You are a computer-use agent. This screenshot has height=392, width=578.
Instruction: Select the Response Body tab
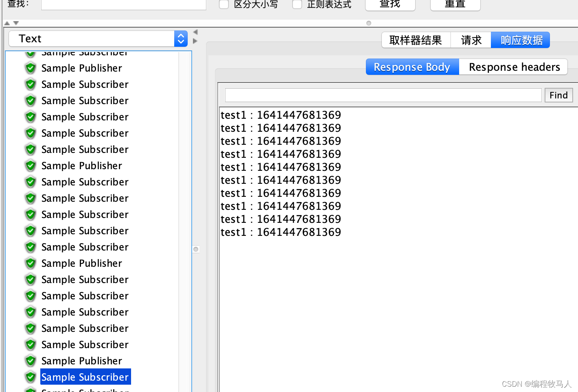click(x=412, y=67)
